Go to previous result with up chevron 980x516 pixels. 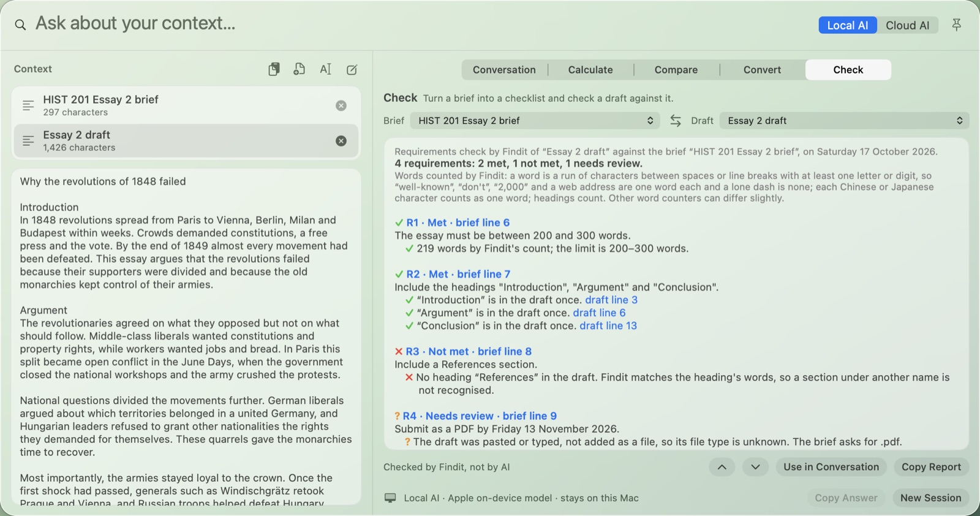point(722,467)
